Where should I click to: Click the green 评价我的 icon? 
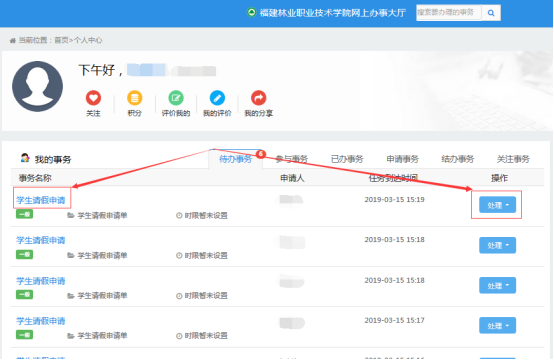coord(176,98)
